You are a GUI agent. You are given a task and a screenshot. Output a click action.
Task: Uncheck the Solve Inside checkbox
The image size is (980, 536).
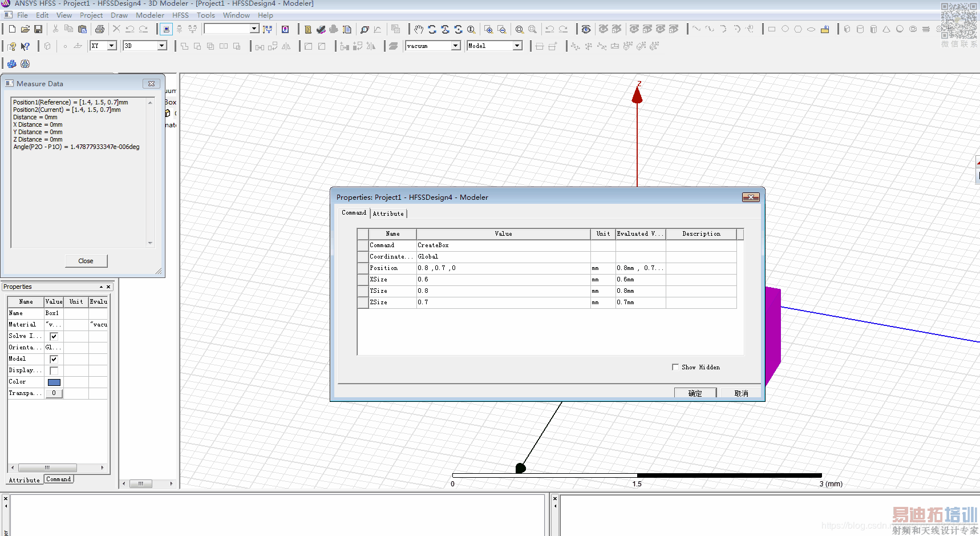[x=54, y=336]
